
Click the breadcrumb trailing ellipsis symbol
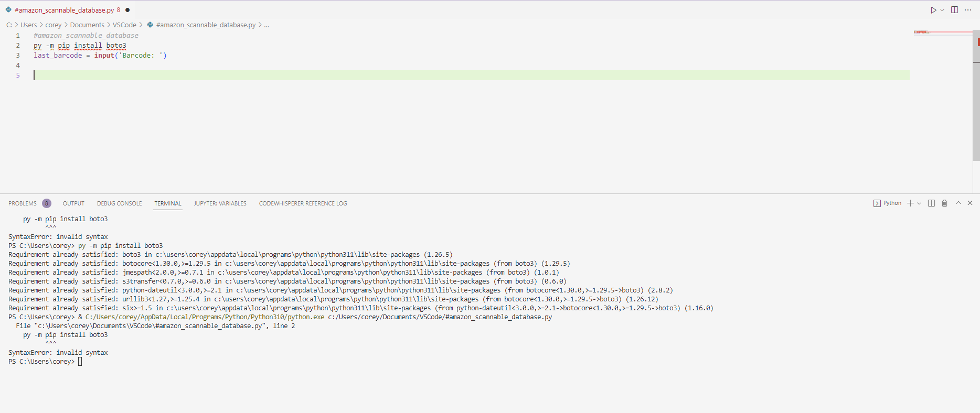click(267, 25)
